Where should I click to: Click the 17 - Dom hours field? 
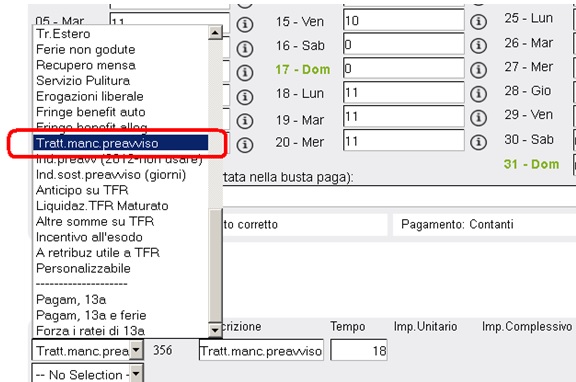403,68
